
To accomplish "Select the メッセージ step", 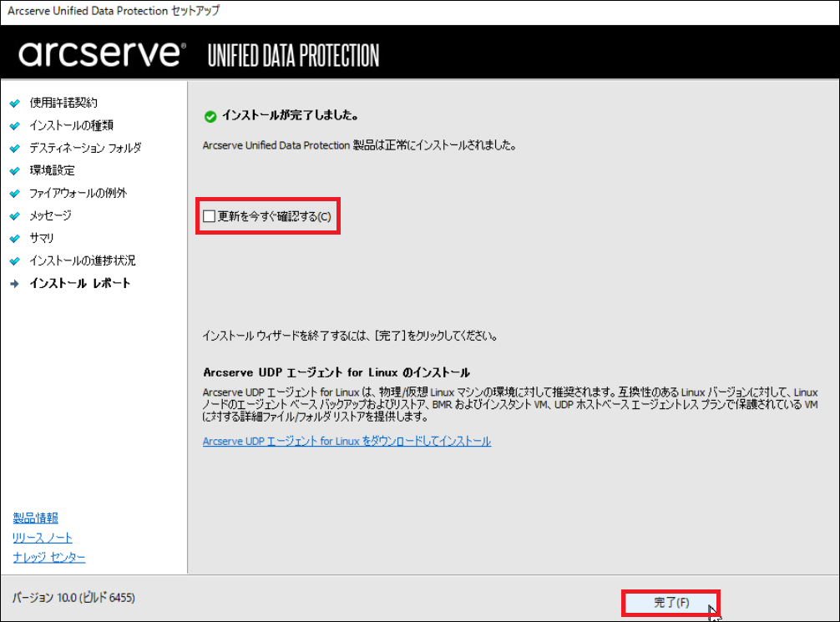I will pyautogui.click(x=50, y=215).
